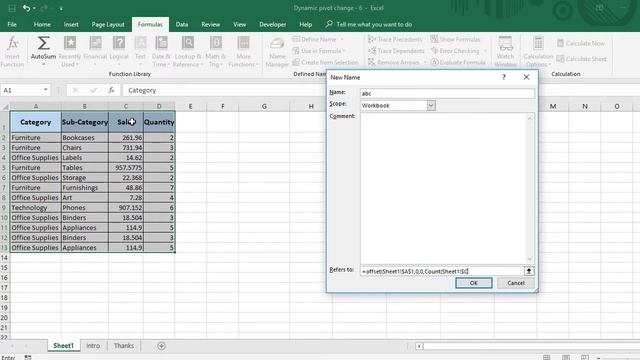Click OK in New Name dialog
The image size is (640, 360).
click(x=473, y=283)
